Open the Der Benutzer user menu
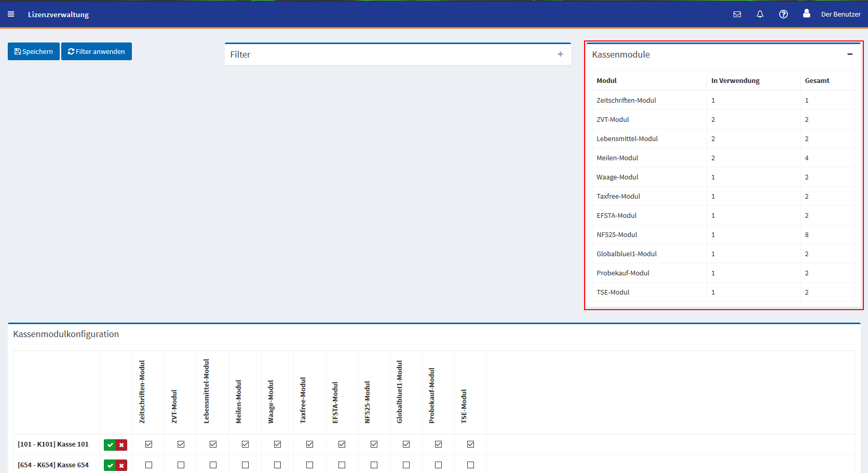The width and height of the screenshot is (868, 473). 840,15
